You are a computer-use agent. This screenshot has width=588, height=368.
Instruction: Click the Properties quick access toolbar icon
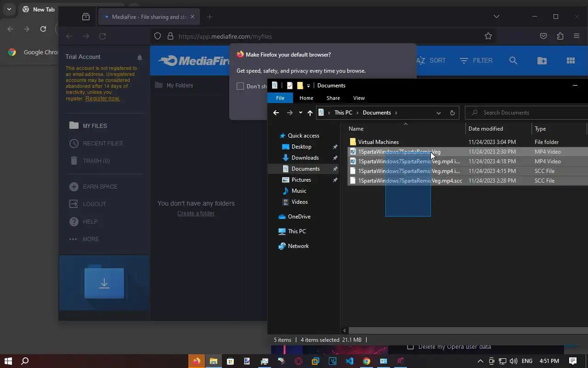[x=289, y=86]
